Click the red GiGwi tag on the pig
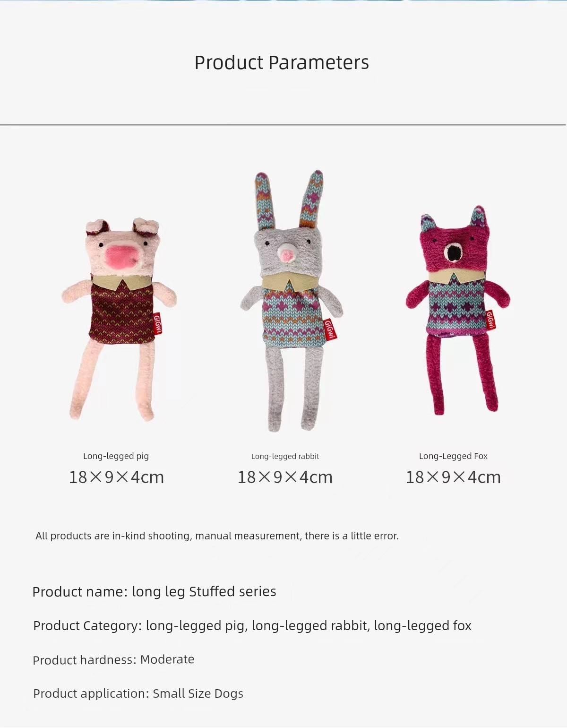The height and width of the screenshot is (728, 567). (157, 323)
